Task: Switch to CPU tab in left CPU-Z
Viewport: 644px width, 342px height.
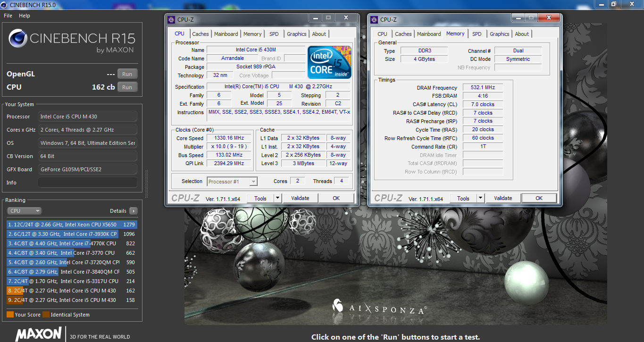Action: pos(180,33)
